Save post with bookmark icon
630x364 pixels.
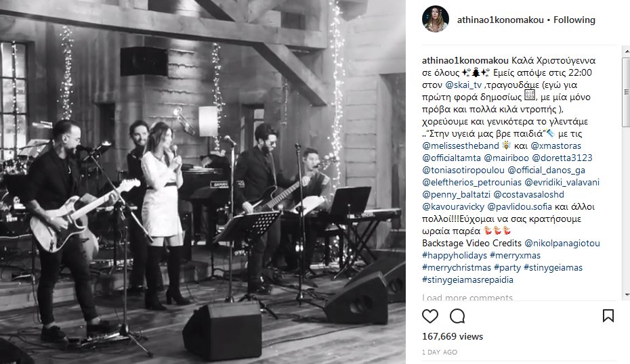[608, 316]
